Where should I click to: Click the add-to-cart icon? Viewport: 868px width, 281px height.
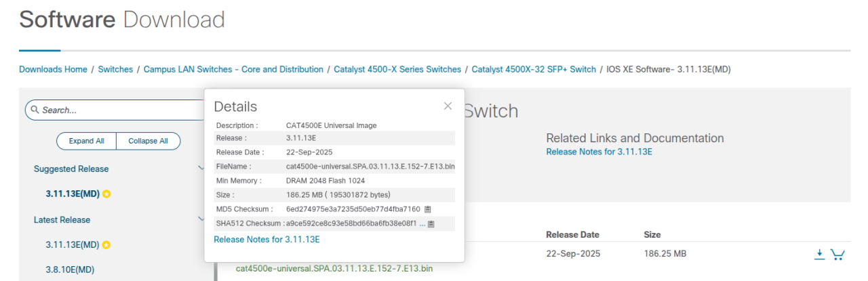click(x=837, y=255)
